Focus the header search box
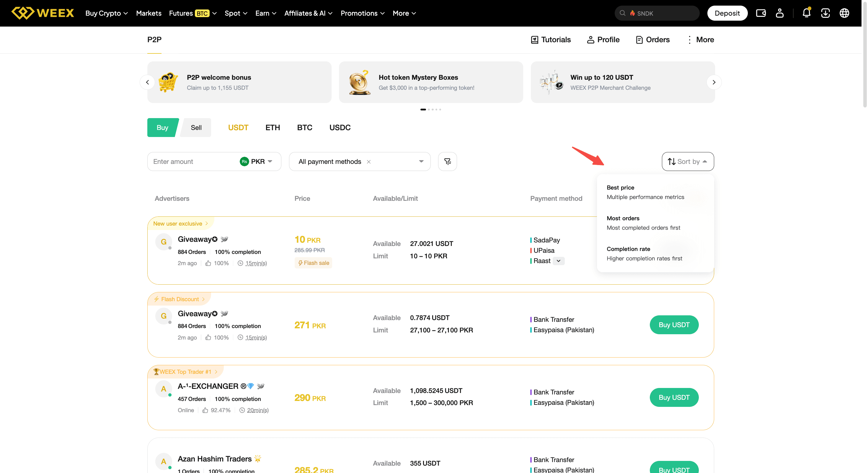Screen dimensions: 868x473 pos(657,13)
